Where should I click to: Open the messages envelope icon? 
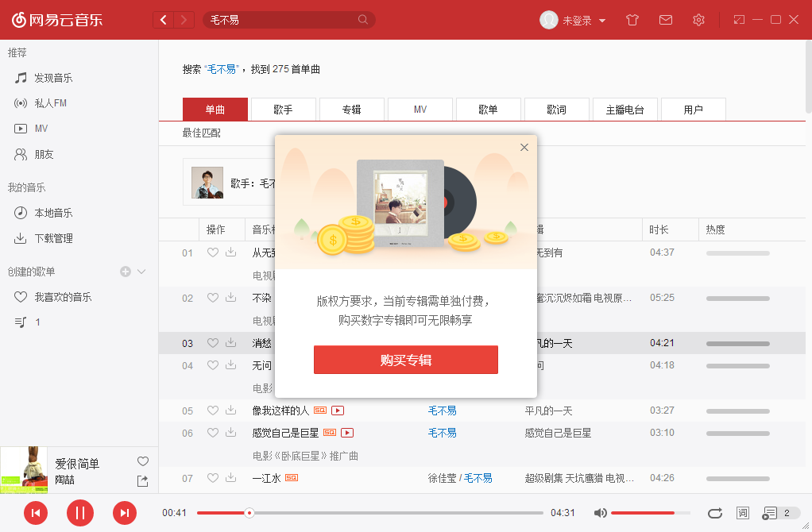coord(666,20)
